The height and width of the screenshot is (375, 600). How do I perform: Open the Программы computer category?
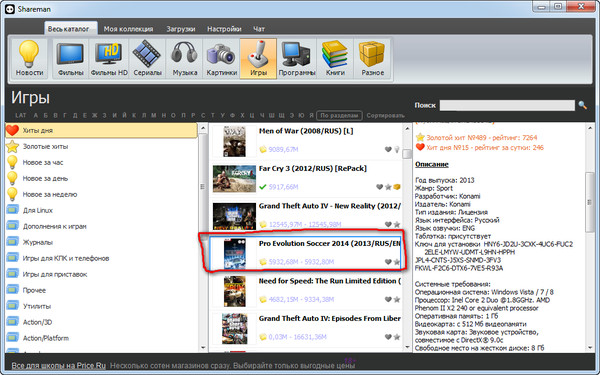click(x=297, y=59)
